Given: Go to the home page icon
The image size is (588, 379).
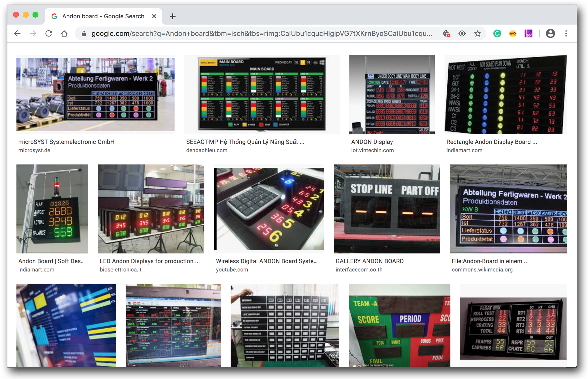Looking at the screenshot, I should (x=64, y=33).
